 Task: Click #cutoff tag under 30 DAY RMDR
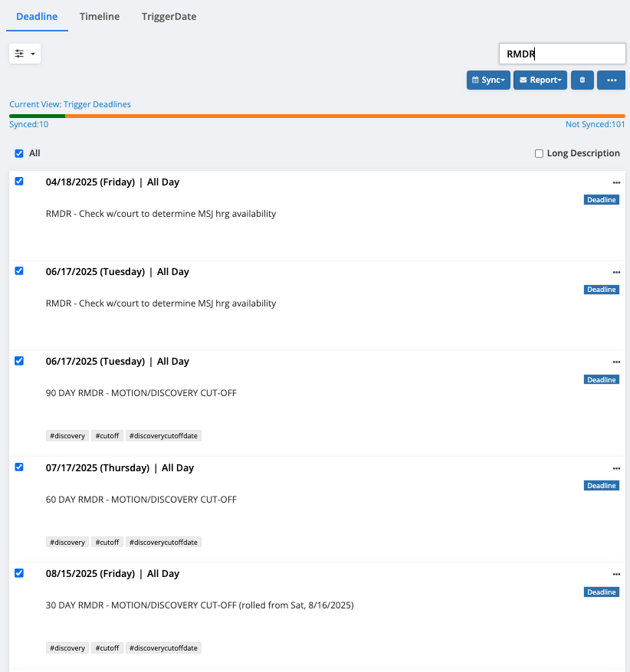[107, 648]
